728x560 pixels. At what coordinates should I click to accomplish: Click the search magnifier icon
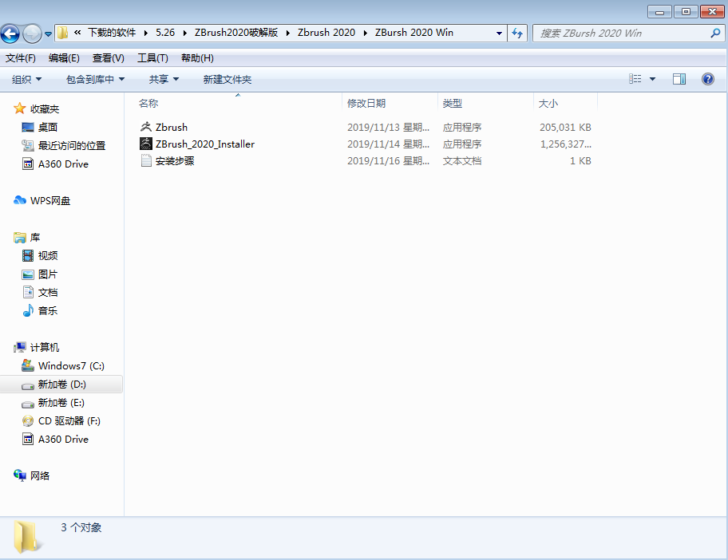click(x=715, y=33)
